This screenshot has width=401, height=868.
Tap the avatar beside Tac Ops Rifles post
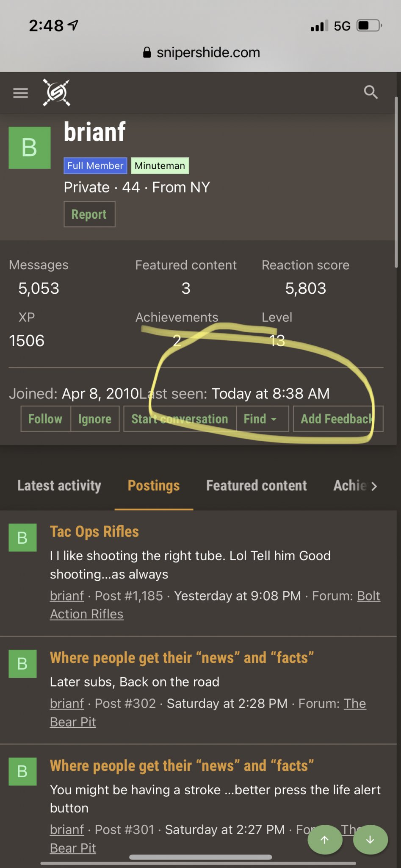pos(22,538)
